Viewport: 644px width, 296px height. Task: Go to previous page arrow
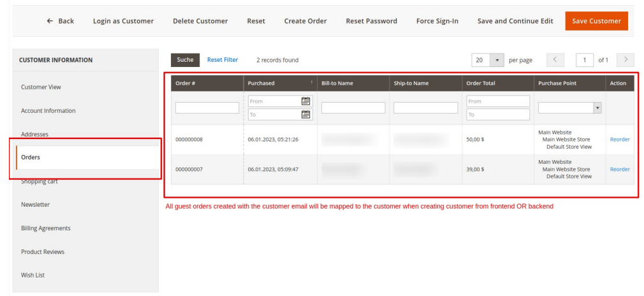[x=555, y=60]
